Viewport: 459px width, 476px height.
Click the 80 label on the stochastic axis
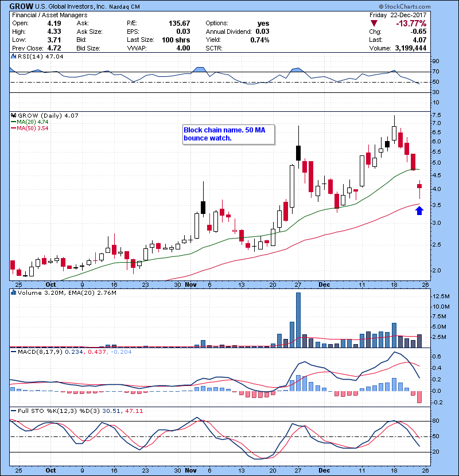pos(435,421)
